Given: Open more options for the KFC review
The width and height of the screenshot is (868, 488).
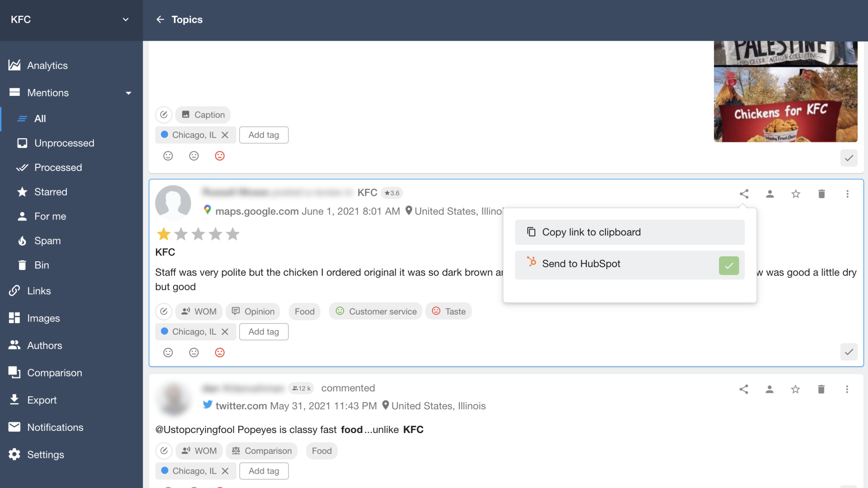Looking at the screenshot, I should (847, 194).
